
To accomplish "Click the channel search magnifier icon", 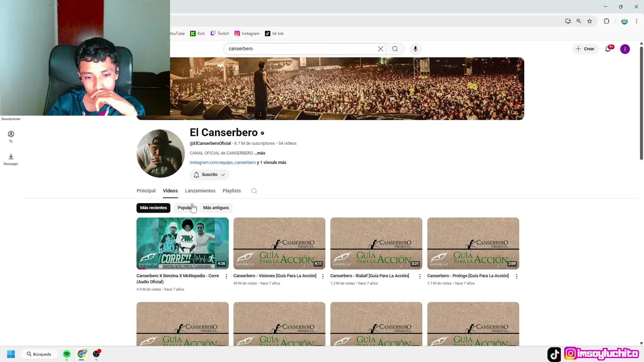I will tap(254, 191).
